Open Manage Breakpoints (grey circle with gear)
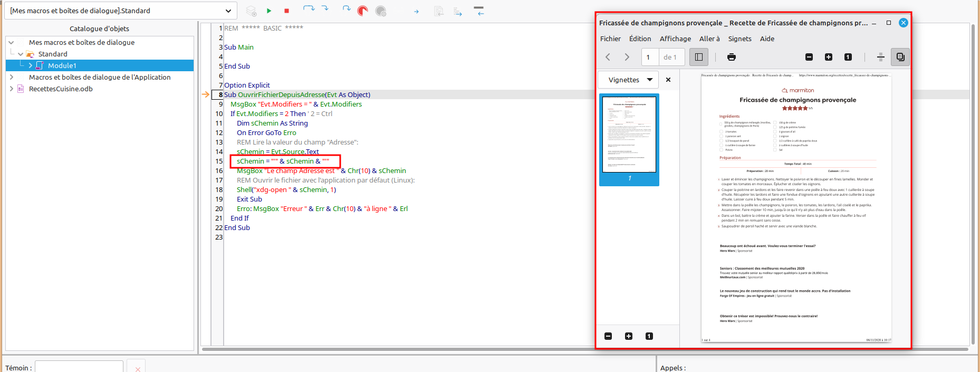Viewport: 980px width, 372px height. click(381, 11)
